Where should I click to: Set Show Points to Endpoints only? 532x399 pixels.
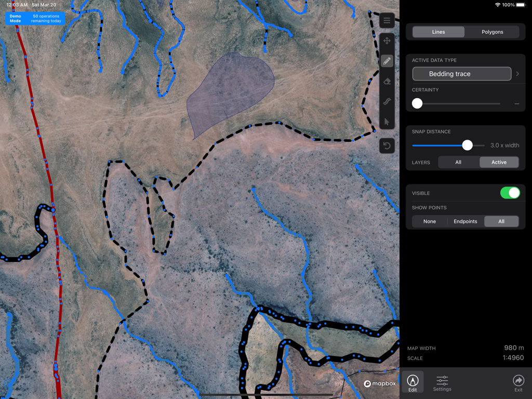tap(465, 221)
